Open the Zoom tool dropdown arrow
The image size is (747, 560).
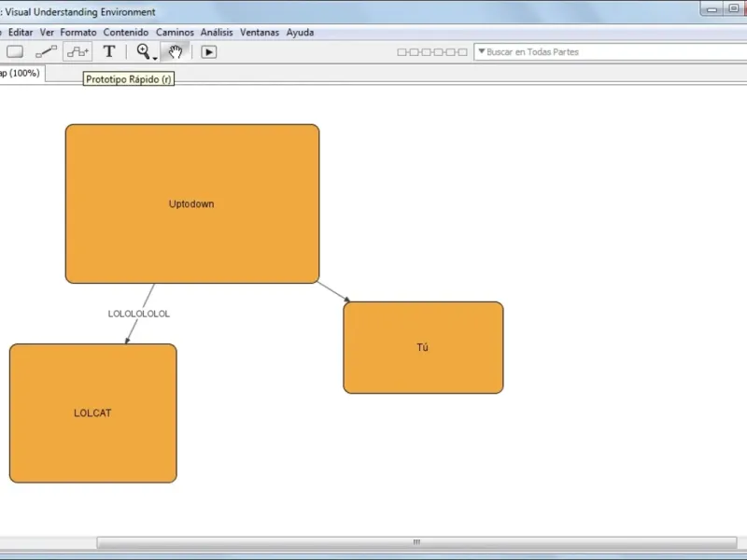[155, 58]
